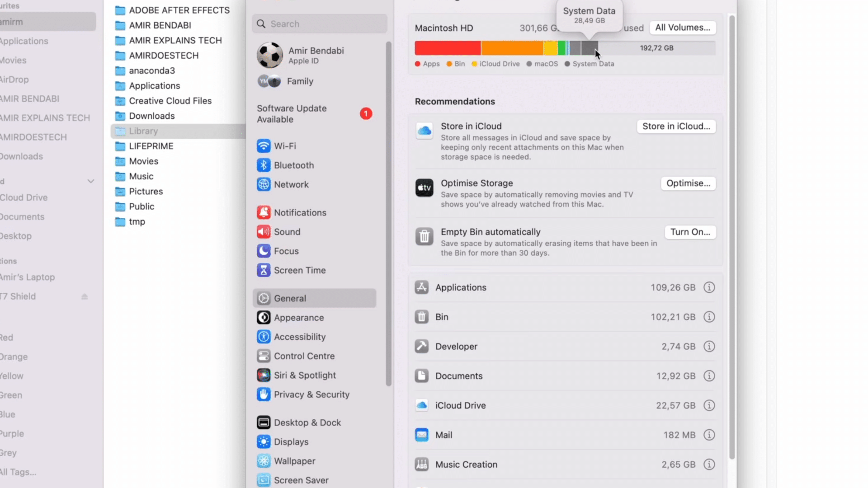The width and height of the screenshot is (868, 488).
Task: Click the Empty Bin trash icon
Action: [424, 236]
